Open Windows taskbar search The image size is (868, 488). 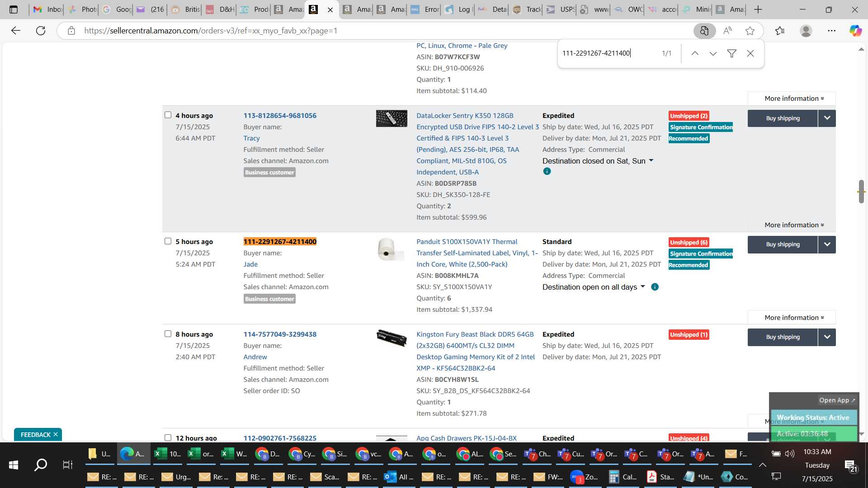click(41, 465)
